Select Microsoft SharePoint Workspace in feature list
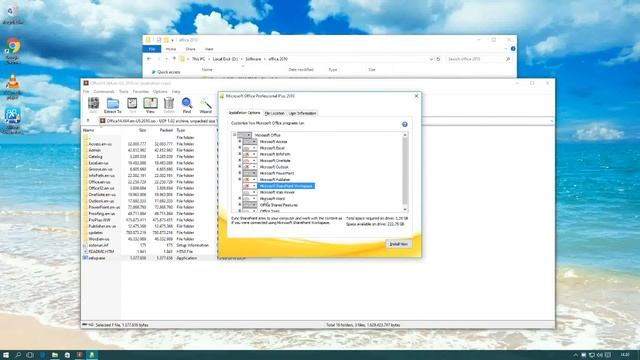Screen dimensions: 640x360 (286, 186)
